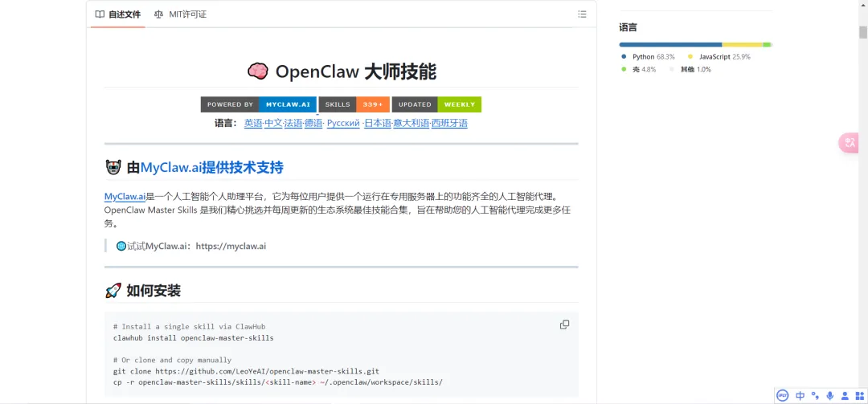This screenshot has height=404, width=868.
Task: Click the green Shell segment of language bar
Action: pyautogui.click(x=766, y=44)
